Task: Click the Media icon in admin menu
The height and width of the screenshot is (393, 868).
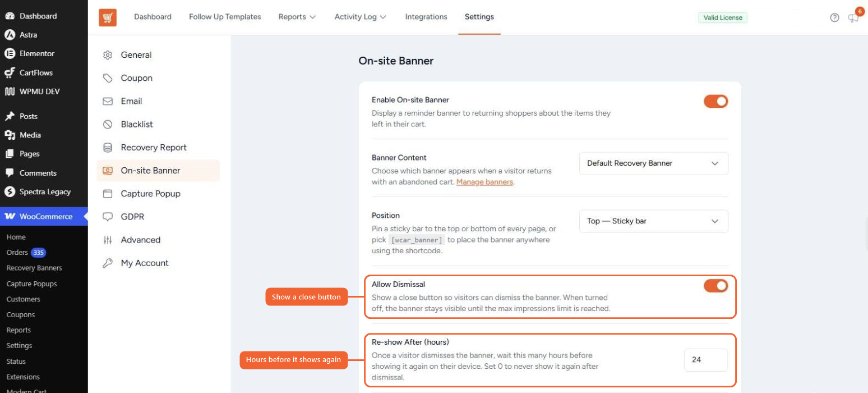Action: pos(10,135)
